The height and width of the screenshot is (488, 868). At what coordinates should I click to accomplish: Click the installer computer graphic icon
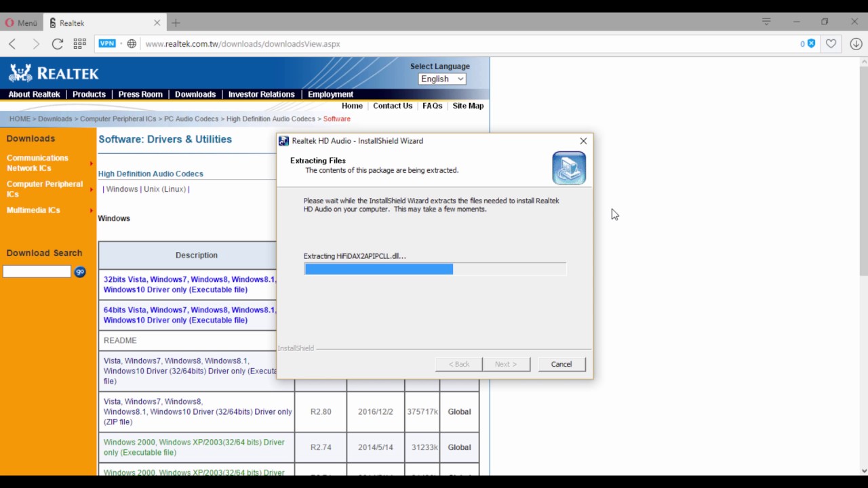[x=569, y=167]
